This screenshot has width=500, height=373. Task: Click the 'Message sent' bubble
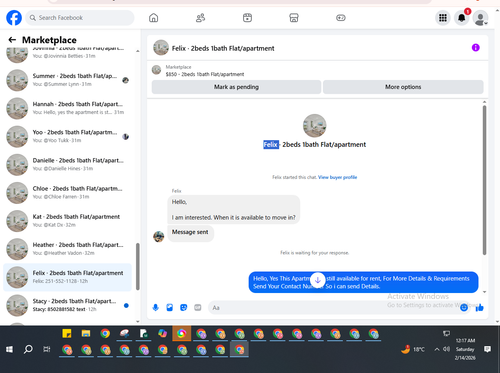[190, 232]
